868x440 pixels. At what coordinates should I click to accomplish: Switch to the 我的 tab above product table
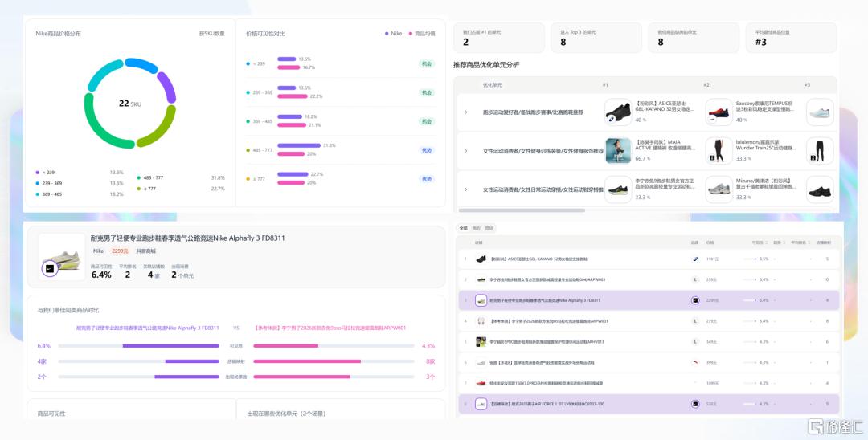point(476,228)
